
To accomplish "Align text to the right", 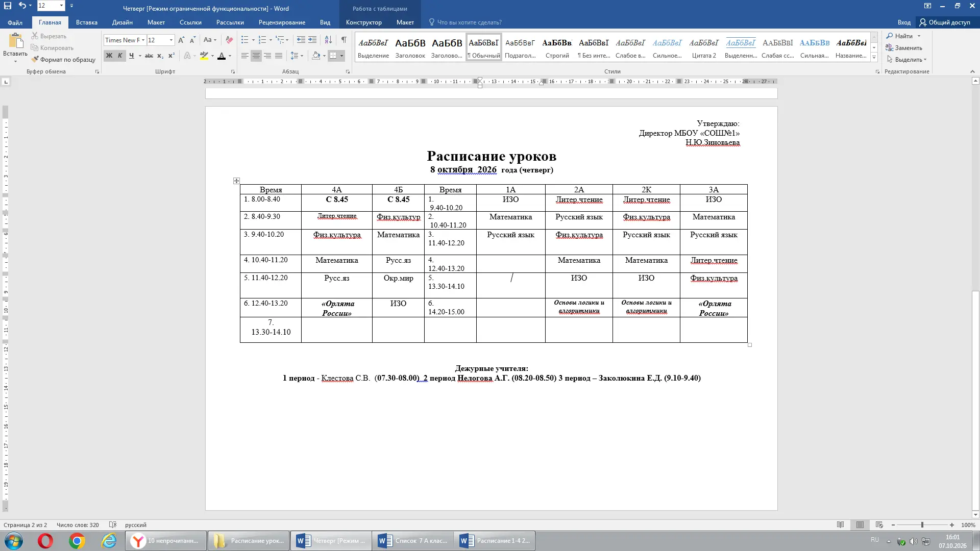I will click(267, 56).
